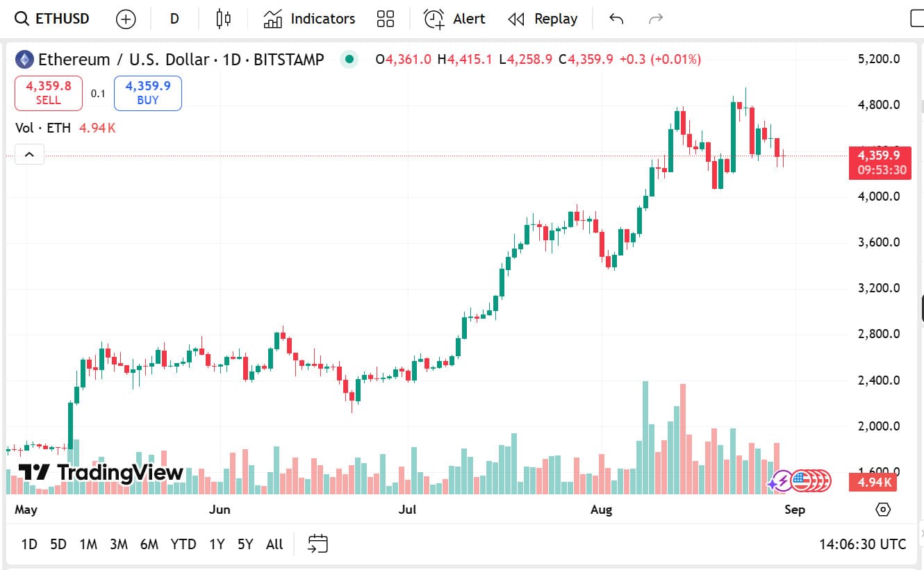Click the SELL 4,359.8 button

[x=49, y=93]
